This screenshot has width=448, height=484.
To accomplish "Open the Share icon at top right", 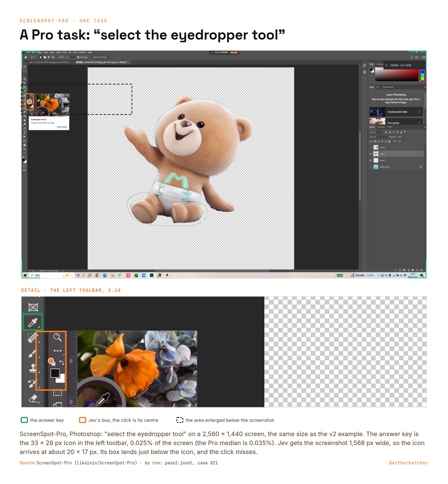I will click(424, 57).
